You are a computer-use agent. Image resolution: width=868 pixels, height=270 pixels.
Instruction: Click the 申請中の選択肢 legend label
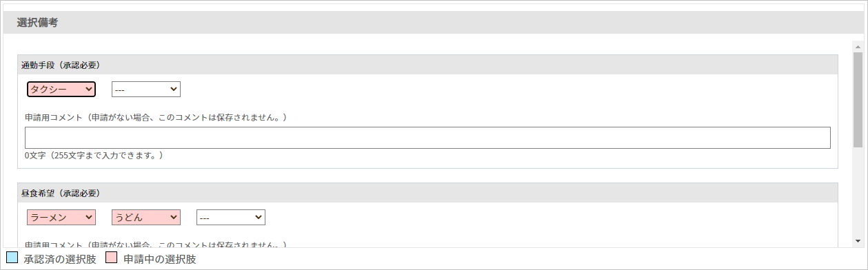click(x=160, y=260)
